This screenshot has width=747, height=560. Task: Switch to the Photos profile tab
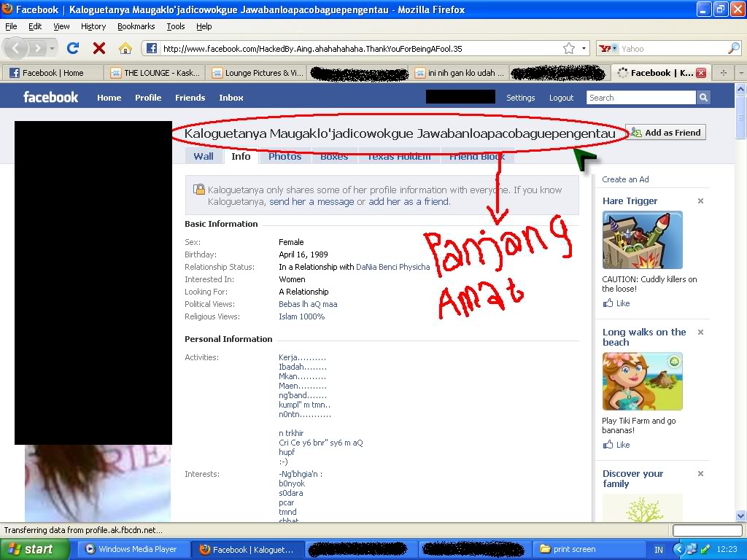coord(285,156)
